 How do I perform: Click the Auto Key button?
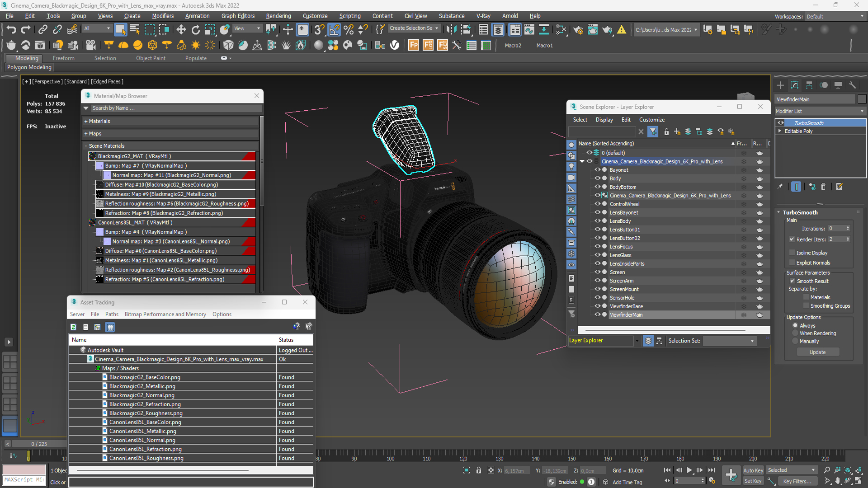[753, 470]
